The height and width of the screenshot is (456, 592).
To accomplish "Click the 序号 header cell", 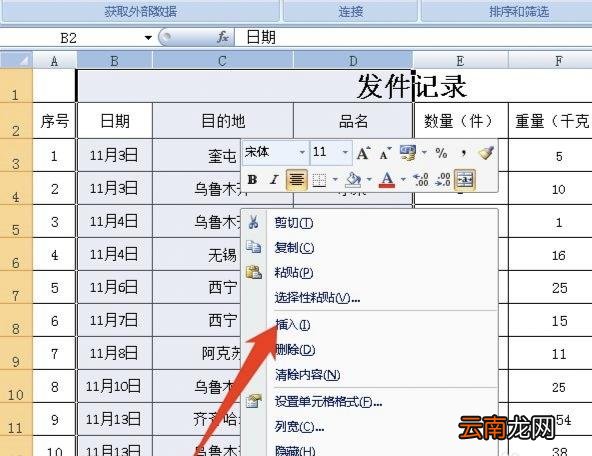I will pyautogui.click(x=55, y=121).
